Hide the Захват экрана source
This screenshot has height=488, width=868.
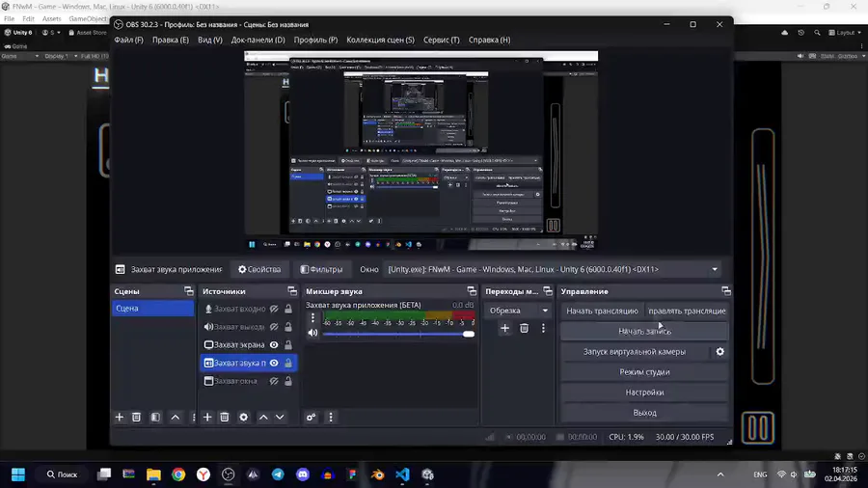(274, 345)
